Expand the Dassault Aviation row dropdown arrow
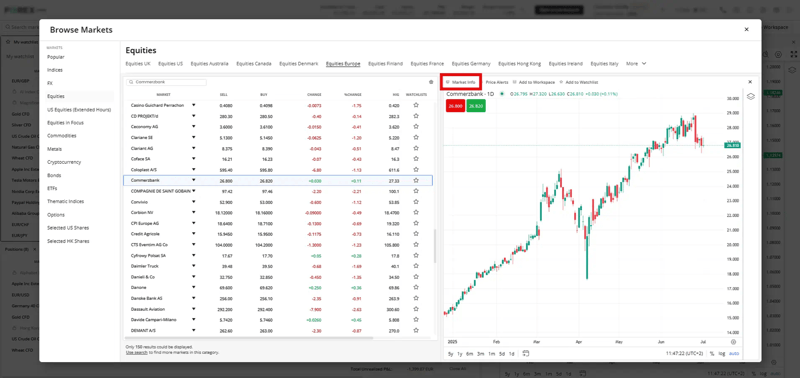 [x=193, y=309]
